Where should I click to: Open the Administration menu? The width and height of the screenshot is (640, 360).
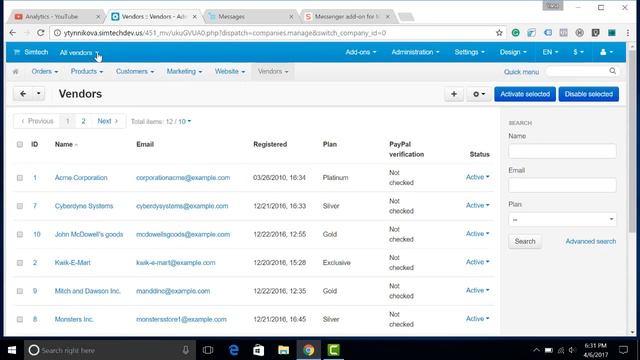pyautogui.click(x=415, y=52)
